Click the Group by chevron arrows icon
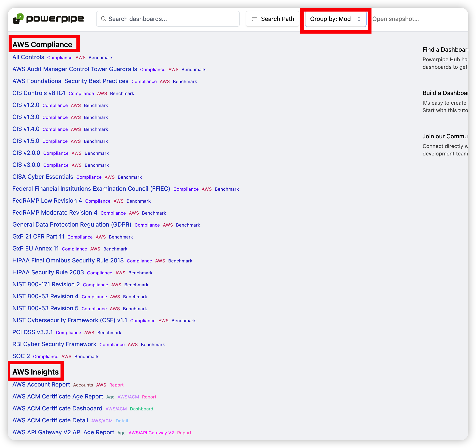This screenshot has width=476, height=448. coord(359,19)
